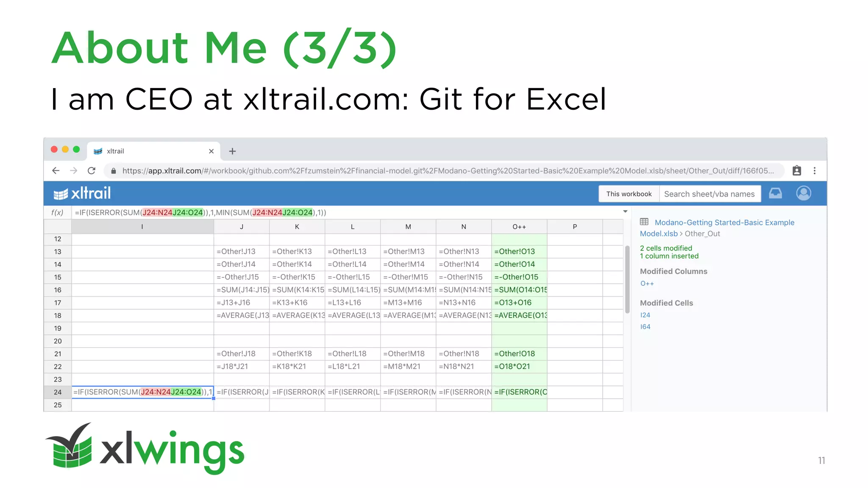868x488 pixels.
Task: Select row 13 header
Action: (x=58, y=252)
